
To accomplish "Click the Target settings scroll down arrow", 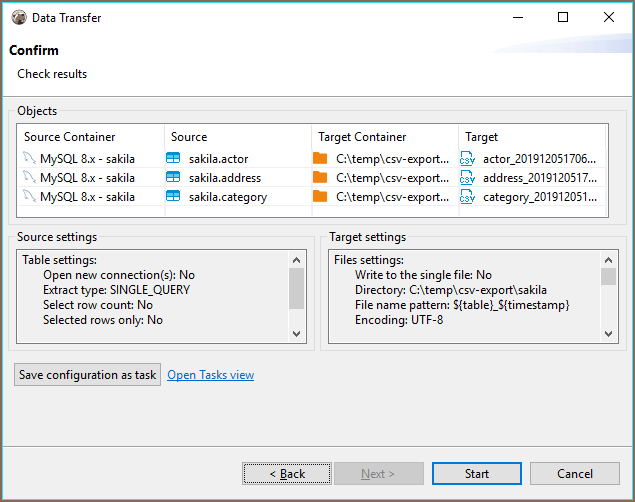I will (608, 334).
